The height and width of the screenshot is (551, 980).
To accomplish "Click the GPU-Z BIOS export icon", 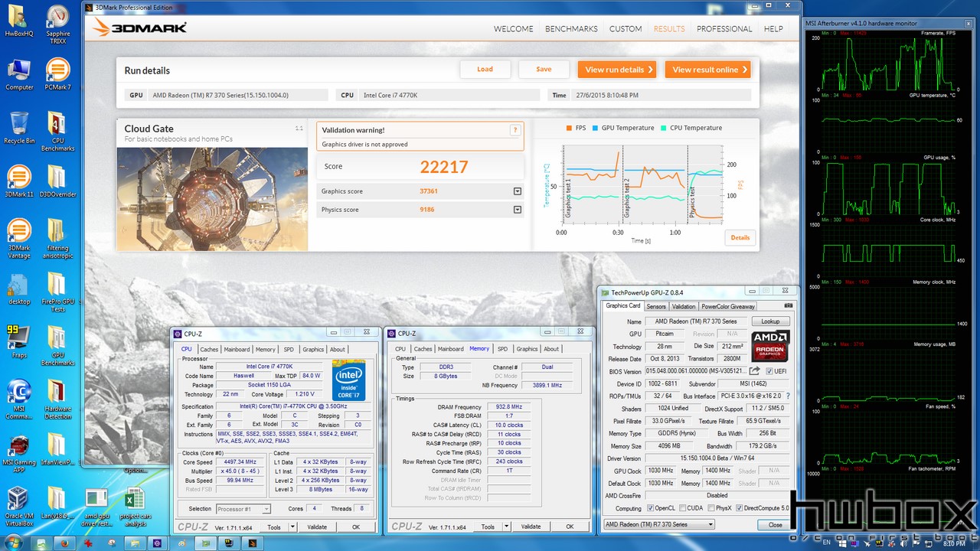I will click(755, 371).
